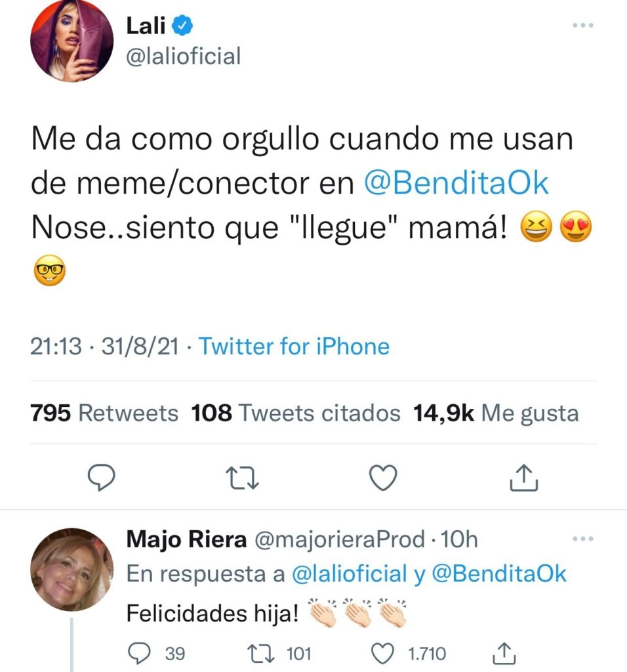Viewport: 627px width, 672px height.
Task: Open @lalioficial link in reply header
Action: pyautogui.click(x=348, y=575)
